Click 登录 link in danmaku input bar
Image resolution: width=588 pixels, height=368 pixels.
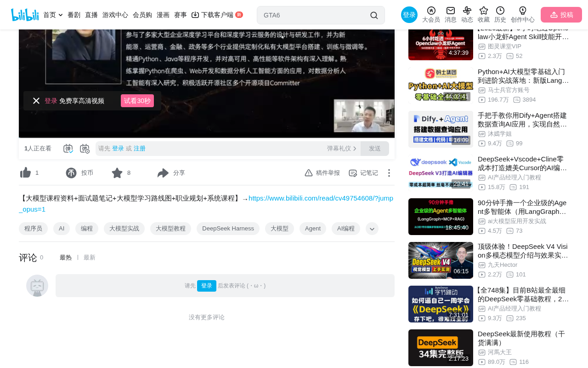pos(118,149)
